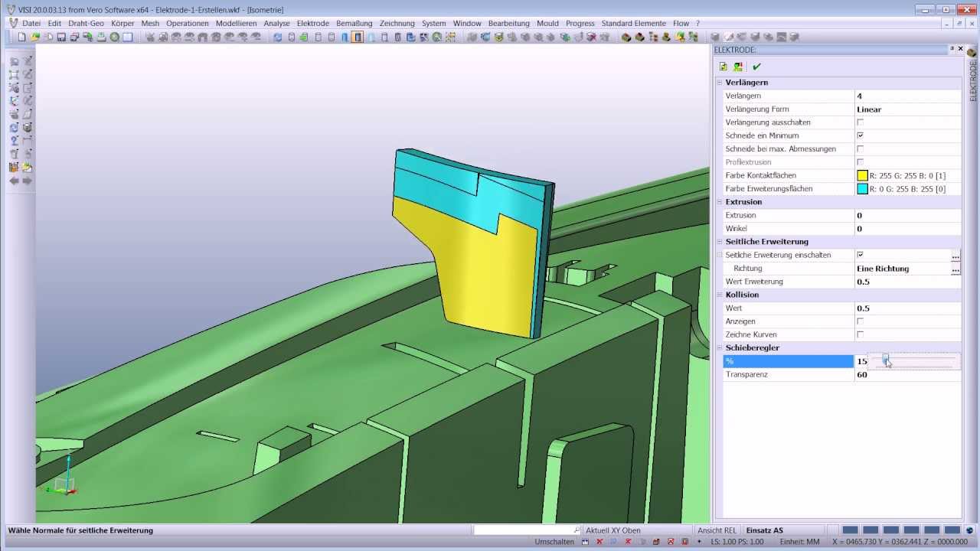Open Verlängerung Form dropdown showing Linear
This screenshot has height=551, width=980.
tap(907, 109)
